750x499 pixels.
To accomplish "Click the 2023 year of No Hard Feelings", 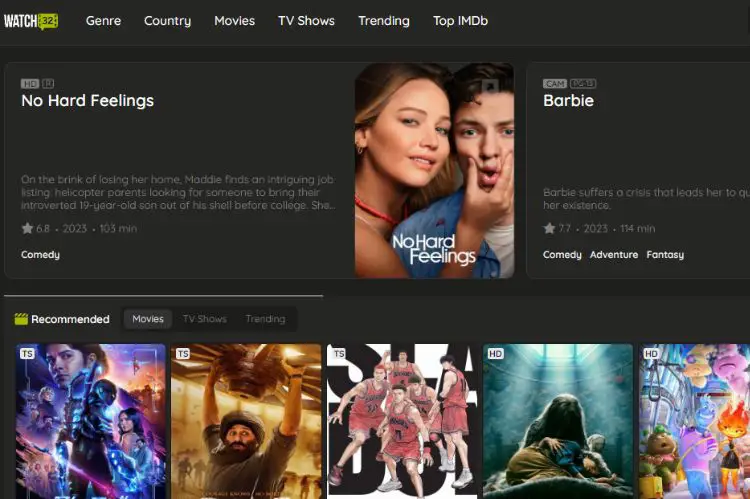I will coord(75,229).
